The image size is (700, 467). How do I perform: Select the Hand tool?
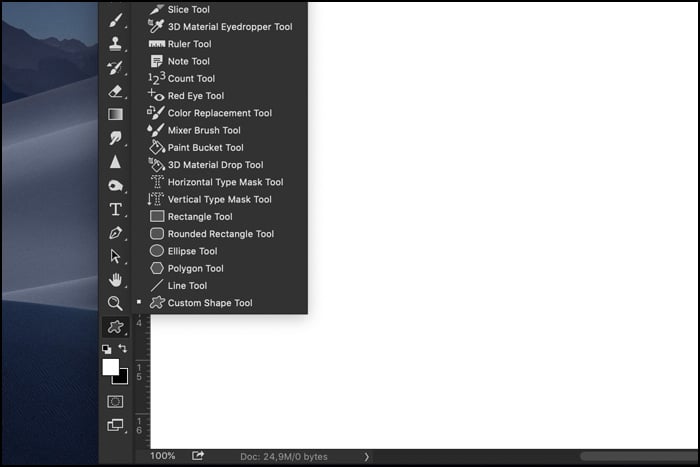[x=115, y=280]
